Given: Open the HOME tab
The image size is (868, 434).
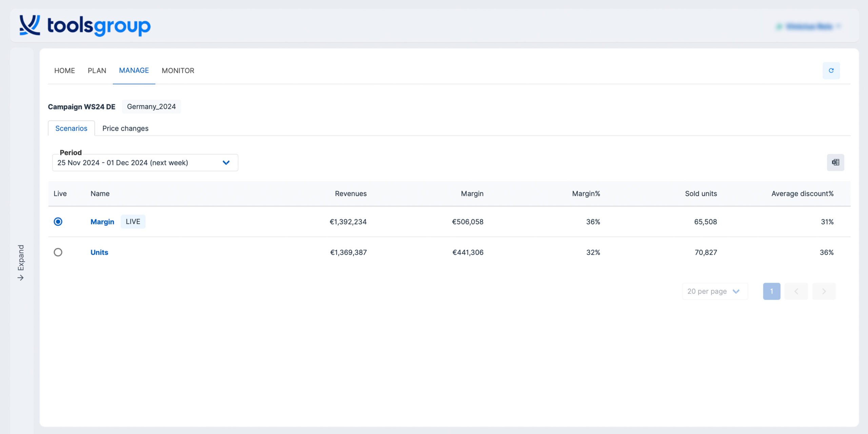Looking at the screenshot, I should [x=64, y=71].
